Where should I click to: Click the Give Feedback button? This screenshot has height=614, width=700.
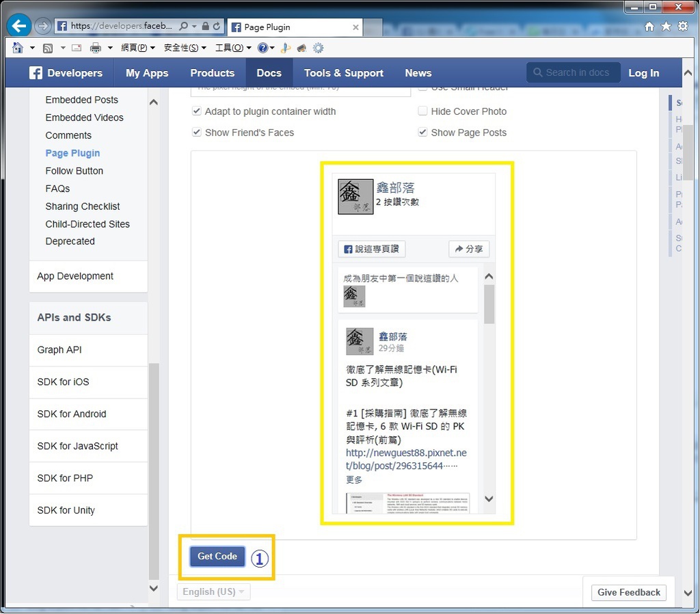pos(629,592)
